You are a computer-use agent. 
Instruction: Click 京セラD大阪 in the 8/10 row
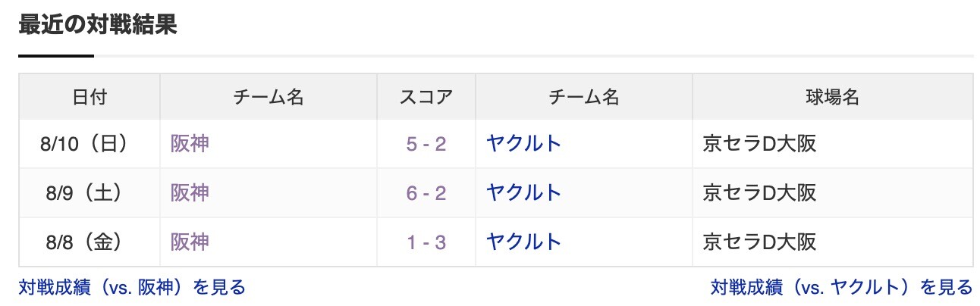(760, 143)
